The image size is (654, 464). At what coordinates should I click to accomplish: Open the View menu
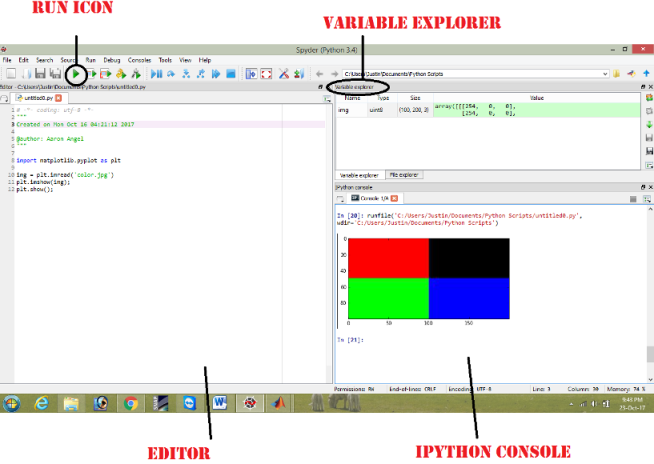(x=185, y=60)
